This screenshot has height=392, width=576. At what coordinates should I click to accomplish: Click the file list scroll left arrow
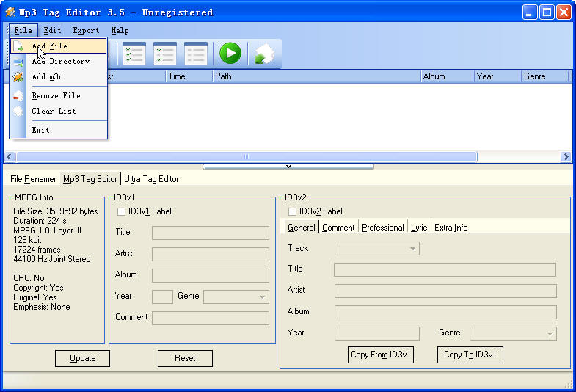tap(10, 157)
